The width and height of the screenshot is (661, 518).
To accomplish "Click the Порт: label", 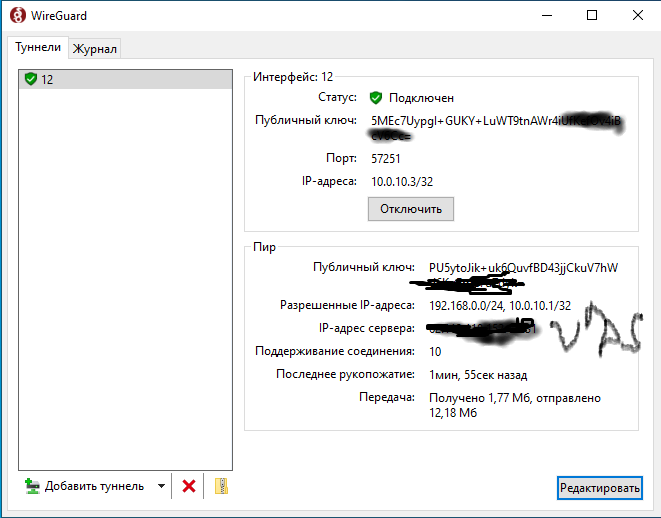I will pos(341,158).
